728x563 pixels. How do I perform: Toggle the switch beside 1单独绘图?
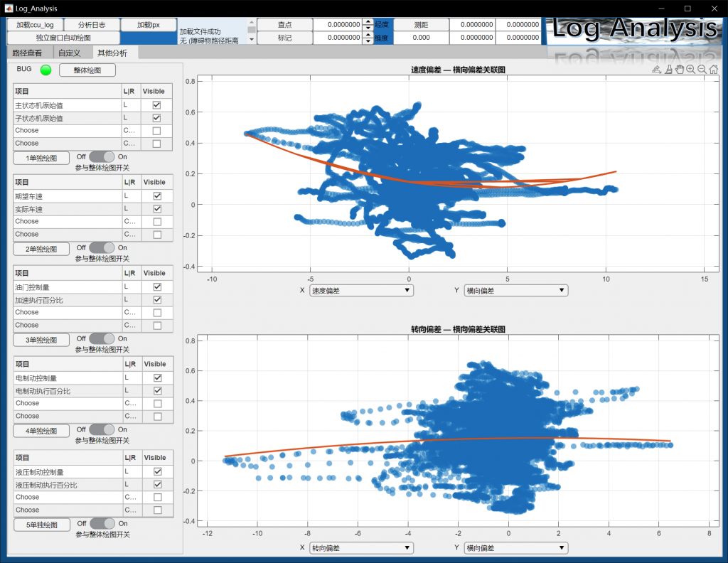click(102, 156)
